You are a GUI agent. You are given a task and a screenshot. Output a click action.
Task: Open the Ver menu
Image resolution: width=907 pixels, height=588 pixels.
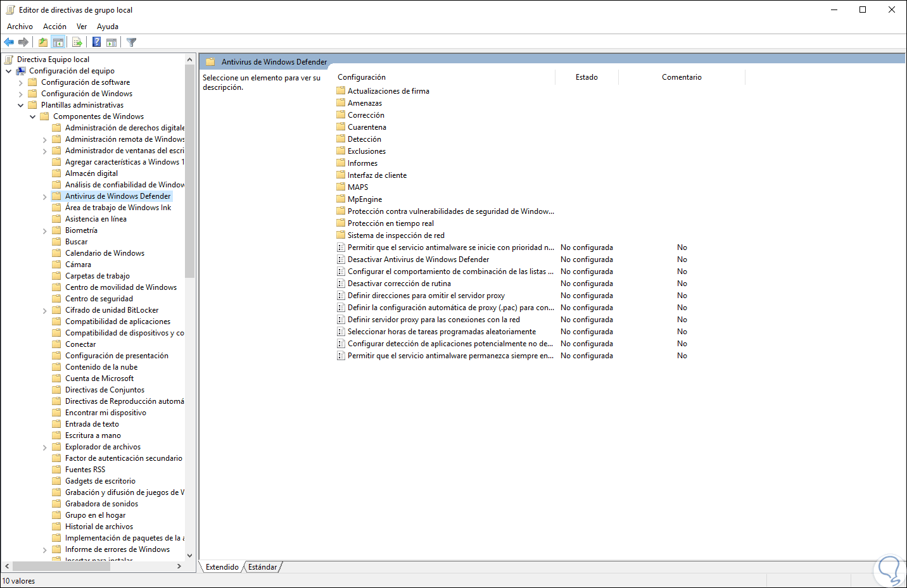82,27
